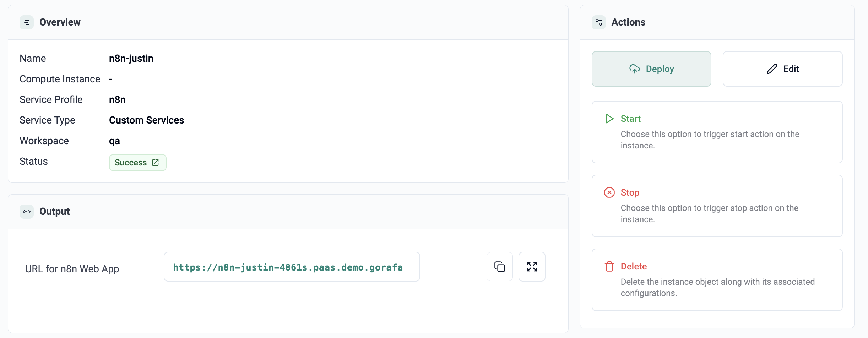868x338 pixels.
Task: Select the n8n-justin URL text field
Action: pyautogui.click(x=291, y=267)
